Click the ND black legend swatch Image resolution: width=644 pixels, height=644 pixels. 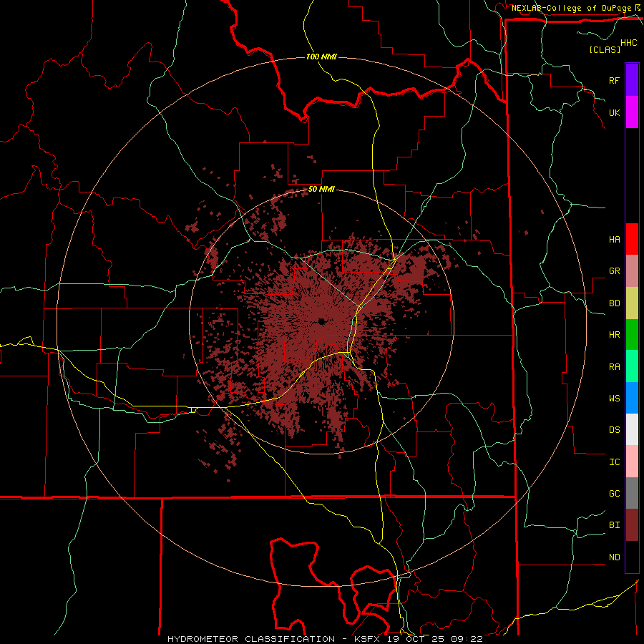pos(632,557)
